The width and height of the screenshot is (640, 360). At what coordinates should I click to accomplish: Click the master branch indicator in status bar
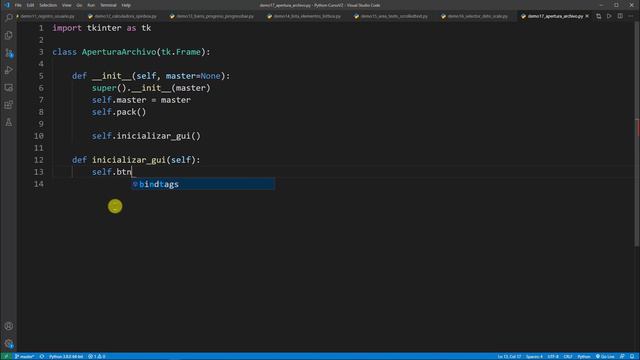coord(24,356)
